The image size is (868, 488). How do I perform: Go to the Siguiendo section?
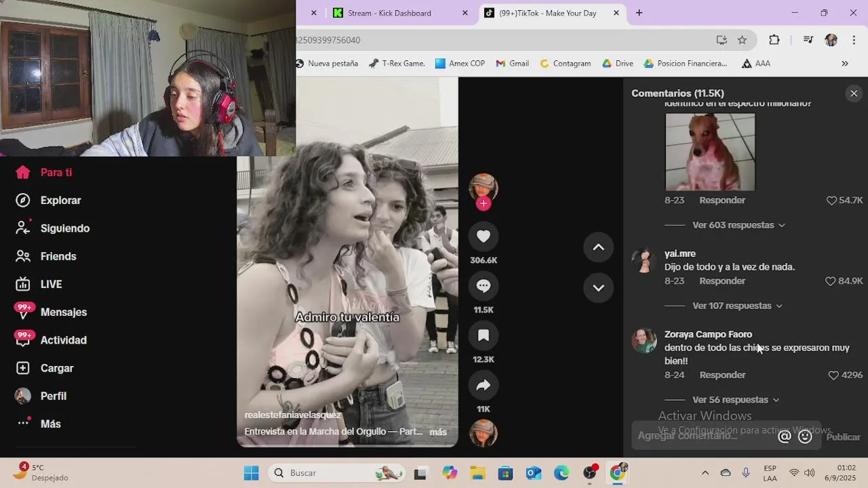tap(53, 228)
